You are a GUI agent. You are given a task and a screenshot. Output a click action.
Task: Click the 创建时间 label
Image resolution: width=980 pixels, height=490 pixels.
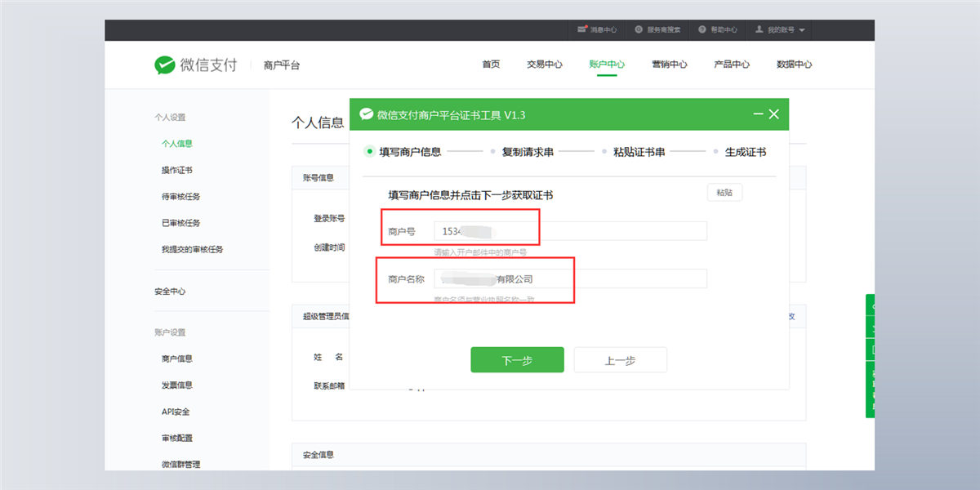click(x=329, y=247)
